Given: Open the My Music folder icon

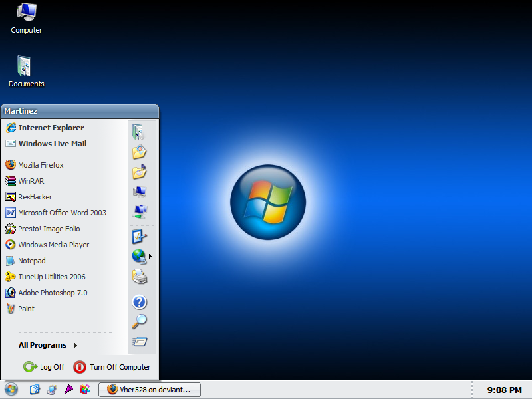Looking at the screenshot, I should (x=139, y=172).
